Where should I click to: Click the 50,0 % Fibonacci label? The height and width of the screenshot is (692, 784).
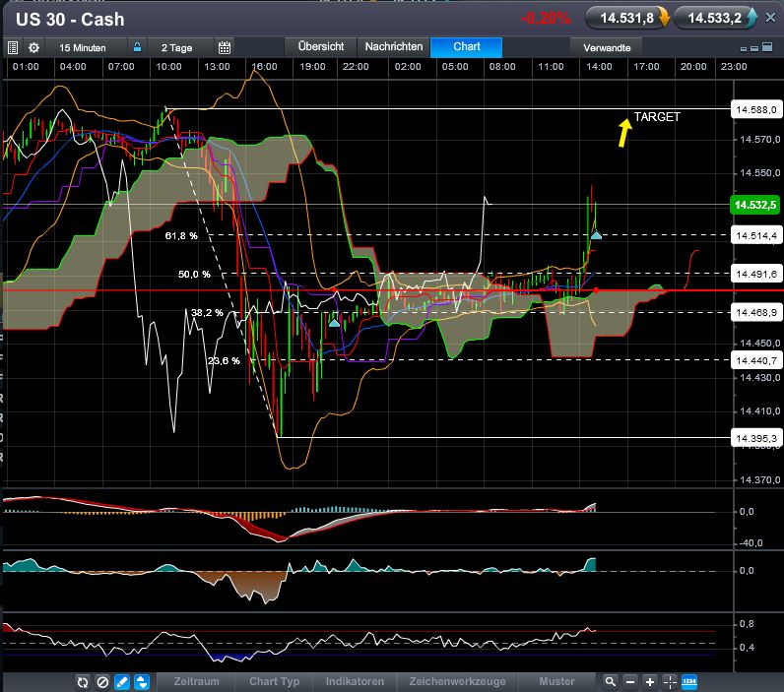(194, 275)
